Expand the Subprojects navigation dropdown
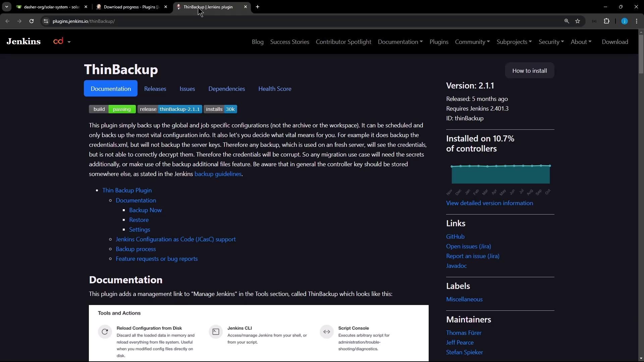 click(x=514, y=42)
